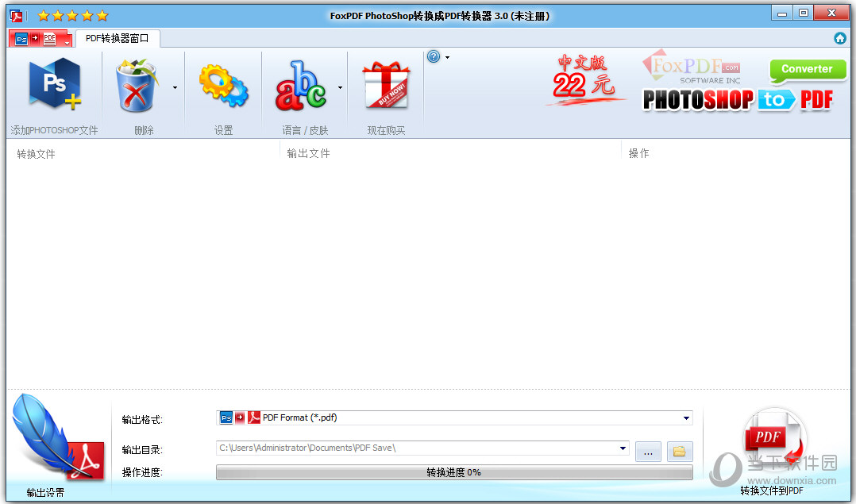Viewport: 856px width, 504px height.
Task: Click the 输出格式 label
Action: [x=142, y=419]
